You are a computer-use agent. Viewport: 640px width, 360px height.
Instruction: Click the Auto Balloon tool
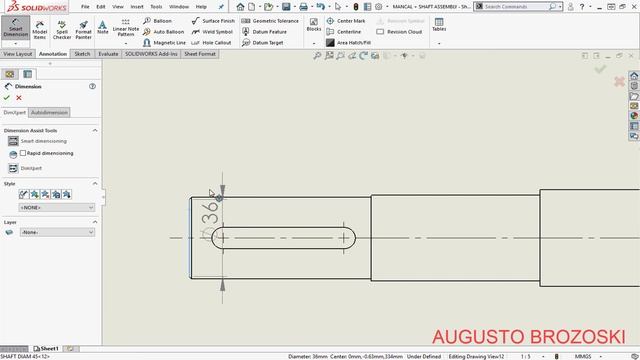pos(163,32)
